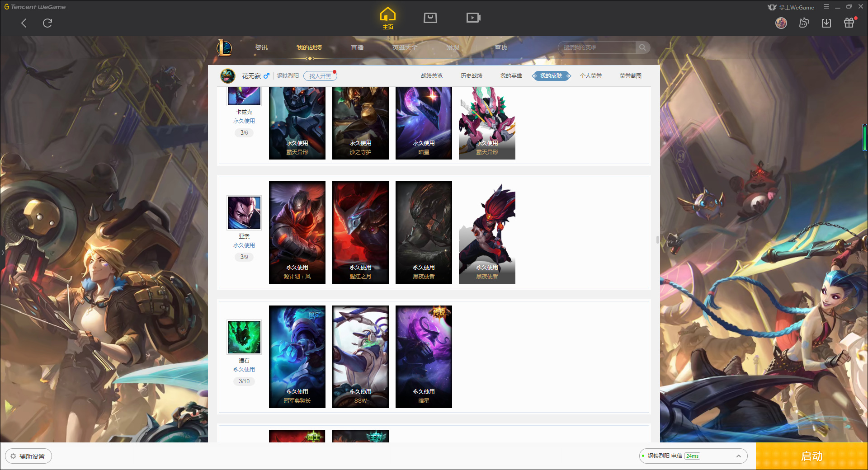
Task: Click the 3/9 skin count for 亚索
Action: (244, 257)
